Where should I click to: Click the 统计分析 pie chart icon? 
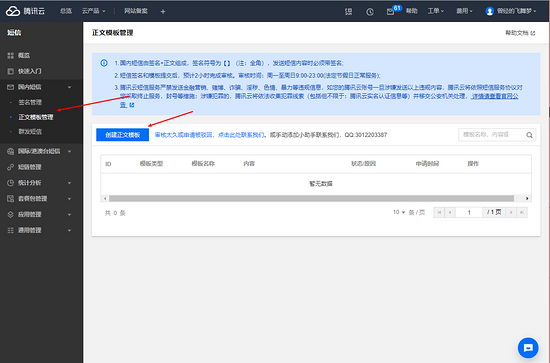pyautogui.click(x=11, y=183)
